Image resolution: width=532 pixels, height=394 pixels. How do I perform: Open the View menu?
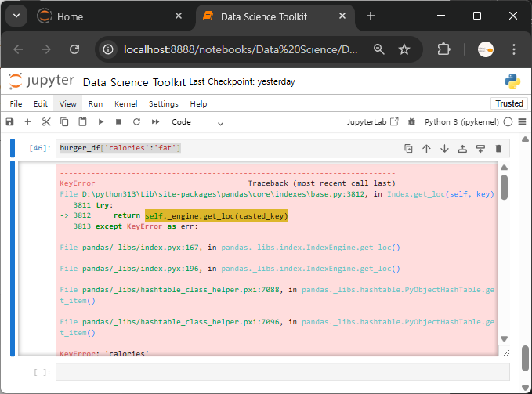(x=68, y=103)
